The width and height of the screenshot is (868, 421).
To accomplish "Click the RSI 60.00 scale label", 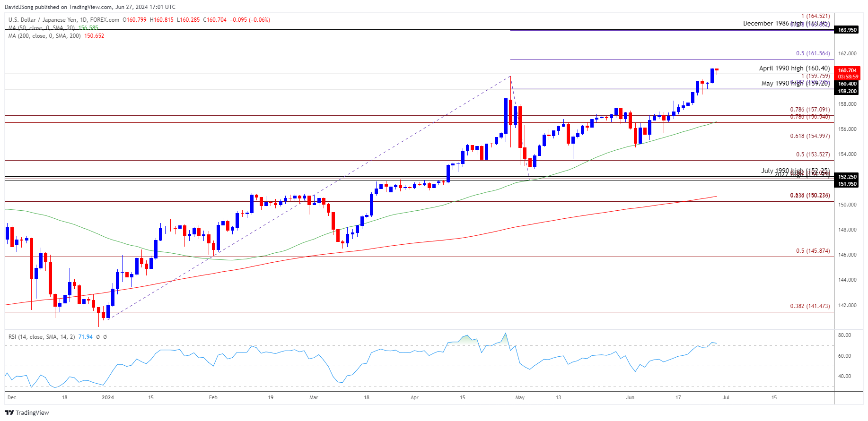I will click(x=844, y=356).
